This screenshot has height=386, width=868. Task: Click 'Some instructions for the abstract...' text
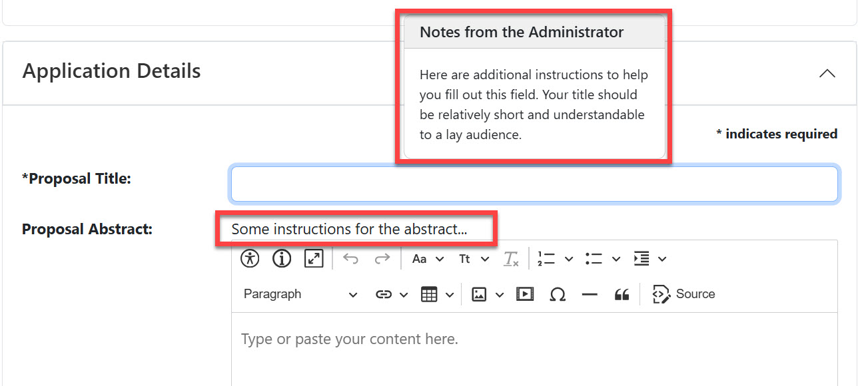(x=349, y=230)
